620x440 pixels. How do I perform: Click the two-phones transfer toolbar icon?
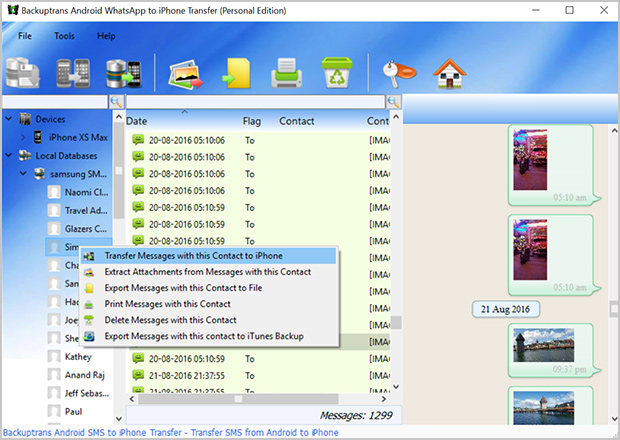pyautogui.click(x=74, y=74)
